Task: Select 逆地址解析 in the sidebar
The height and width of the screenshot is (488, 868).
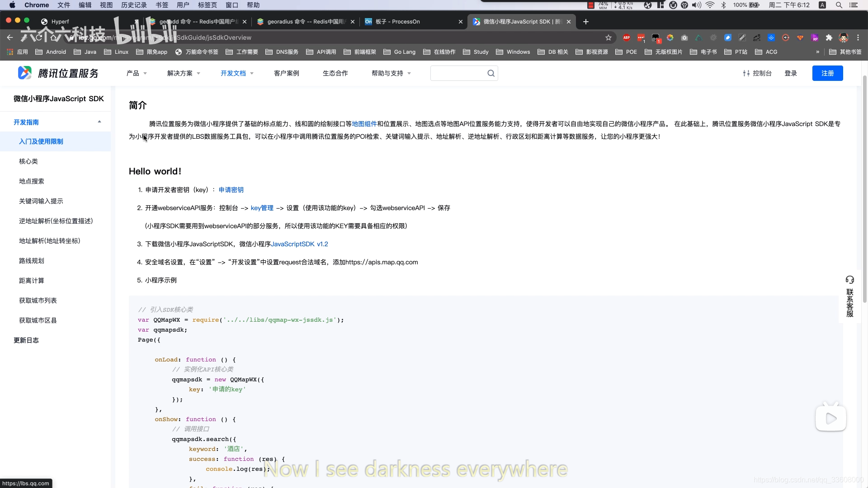Action: click(x=56, y=221)
